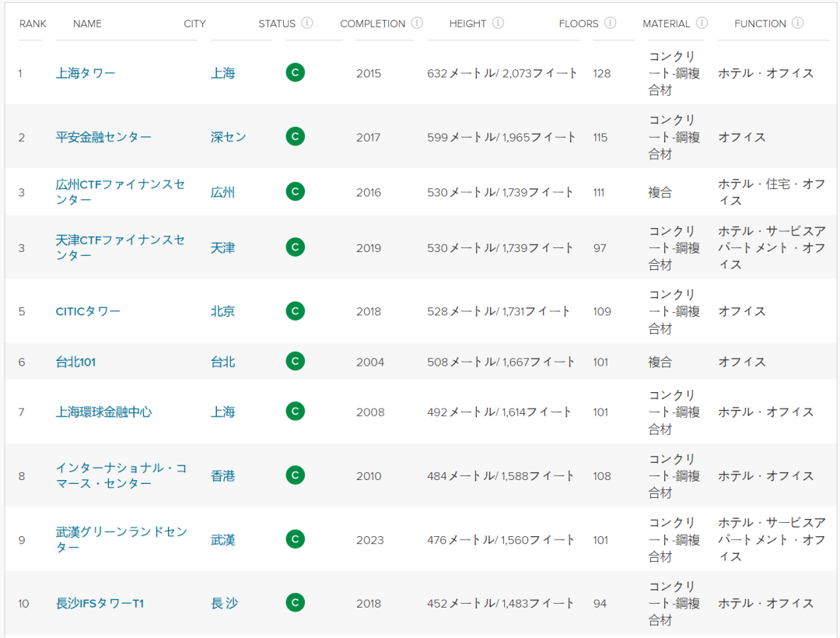Sort by the STATUS column header

[277, 24]
